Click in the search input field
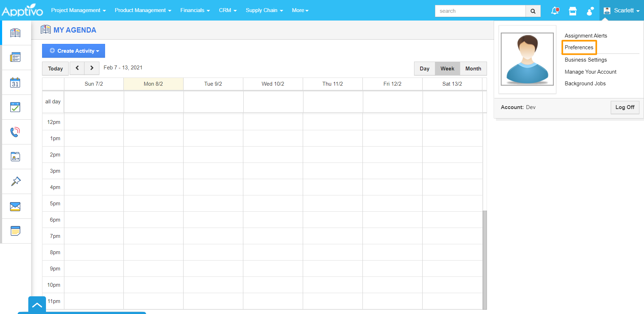The image size is (644, 314). [x=480, y=11]
